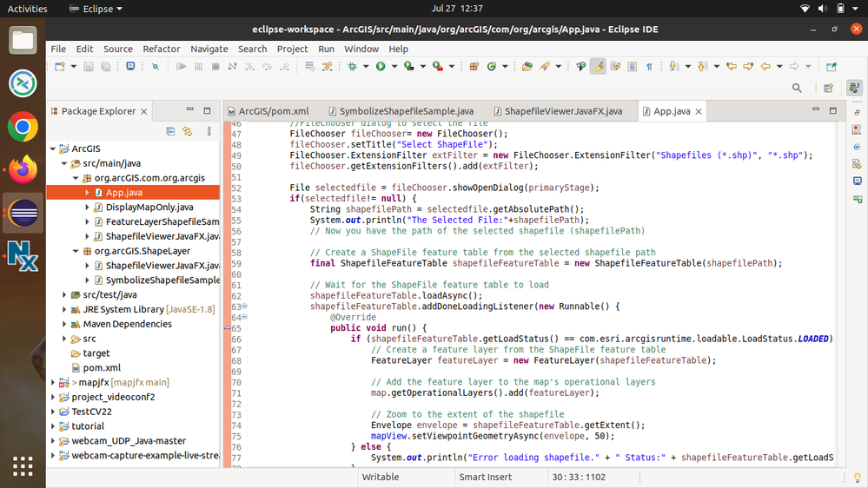Click the Save icon in toolbar
868x488 pixels.
click(89, 67)
